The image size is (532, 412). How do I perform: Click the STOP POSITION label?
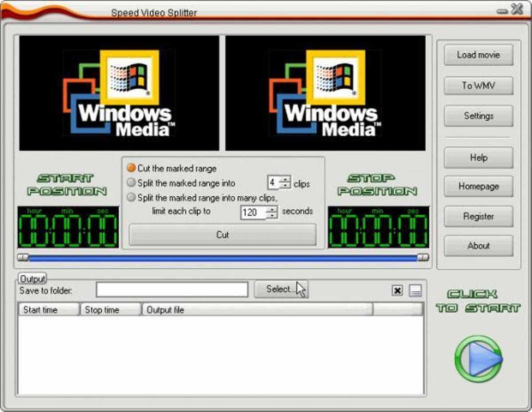click(x=377, y=185)
